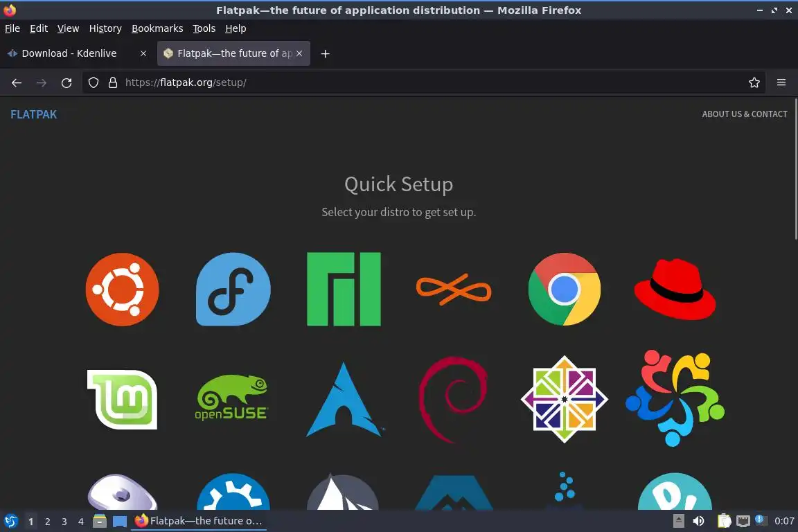
Task: Choose the Fedora distro logo
Action: [x=233, y=289]
